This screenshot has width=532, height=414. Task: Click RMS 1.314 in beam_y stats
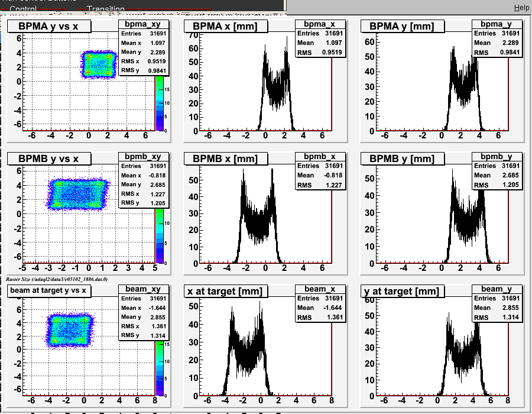coord(497,317)
